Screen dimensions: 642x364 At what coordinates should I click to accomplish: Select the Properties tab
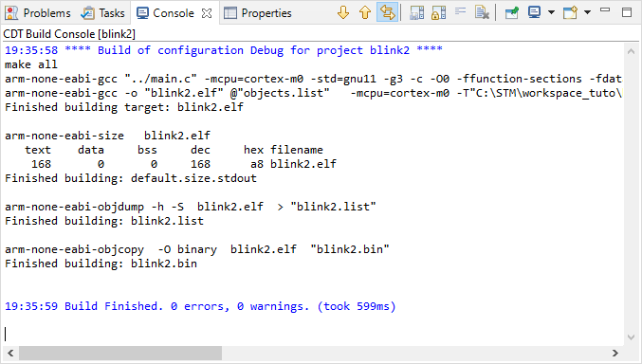coord(258,13)
